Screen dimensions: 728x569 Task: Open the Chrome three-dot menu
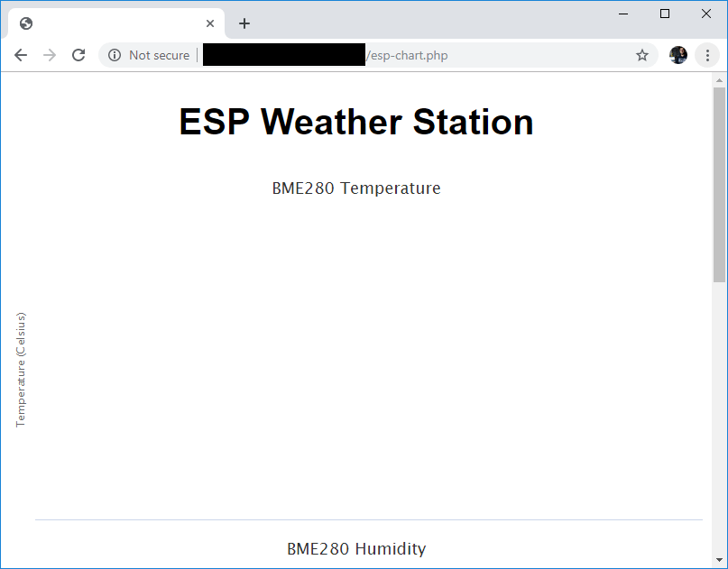tap(707, 55)
